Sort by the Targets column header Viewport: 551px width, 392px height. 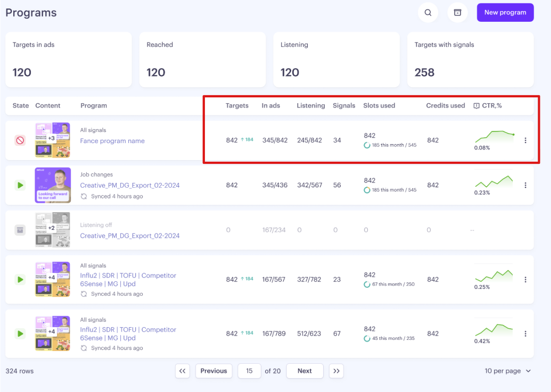click(237, 106)
